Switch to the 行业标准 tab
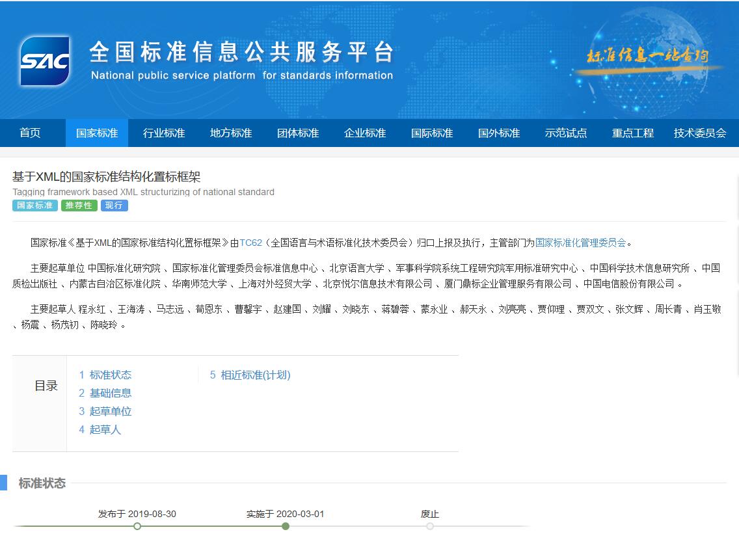This screenshot has height=560, width=739. [164, 133]
